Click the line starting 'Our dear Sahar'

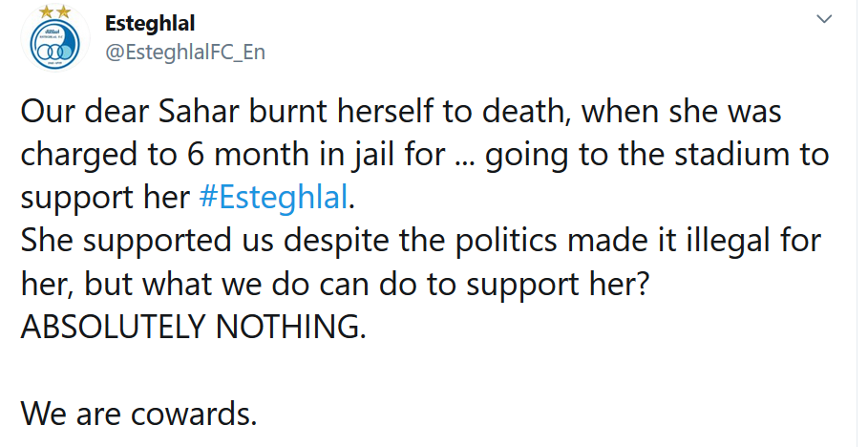pos(401,113)
